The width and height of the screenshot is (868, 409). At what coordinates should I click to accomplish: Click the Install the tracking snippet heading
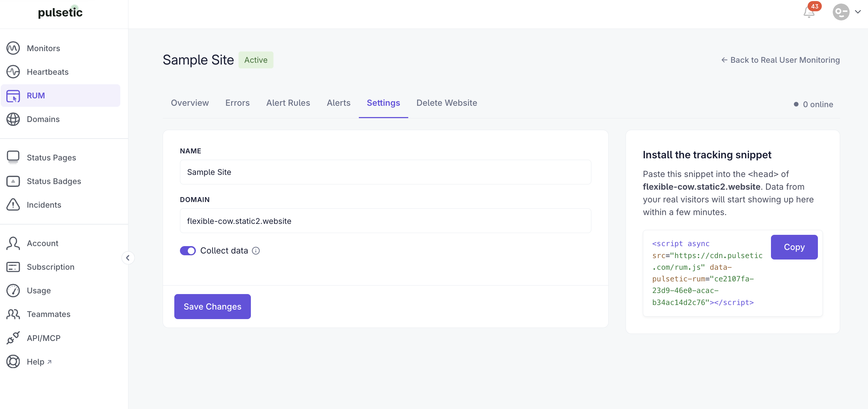pos(707,155)
